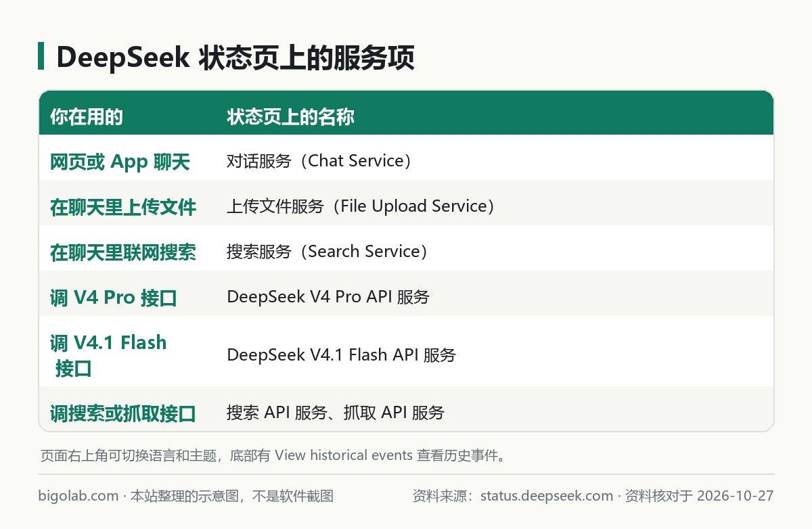812x529 pixels.
Task: Click the cell 'DeepSeek V4.1 Flash API 服务'
Action: [x=342, y=354]
